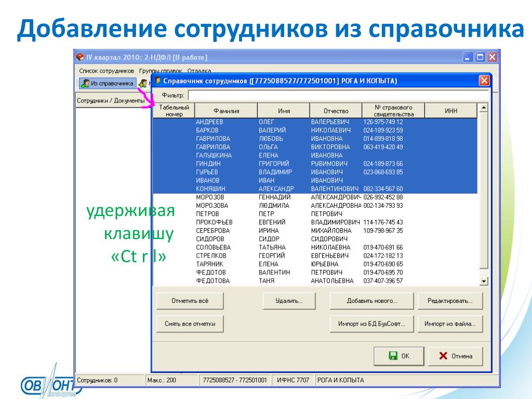Select the row 'ИВАНОВ'

pyautogui.click(x=315, y=180)
